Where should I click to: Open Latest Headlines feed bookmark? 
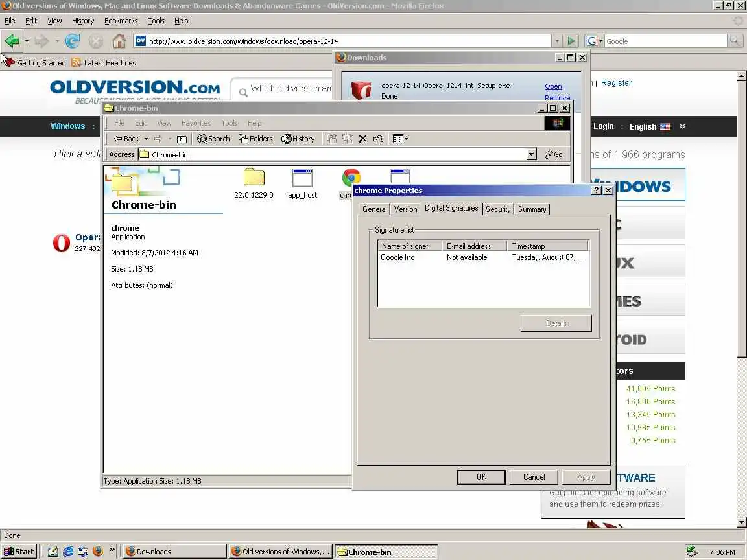(x=104, y=62)
